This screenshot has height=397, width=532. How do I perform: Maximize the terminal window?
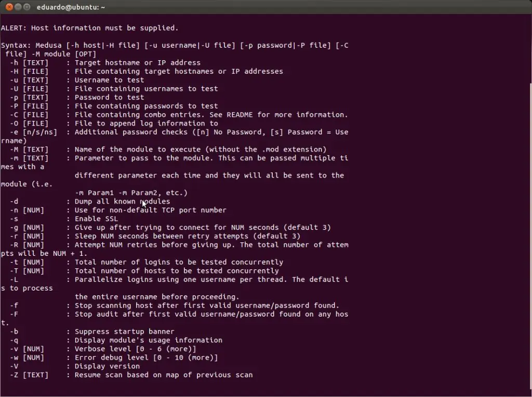tap(27, 7)
